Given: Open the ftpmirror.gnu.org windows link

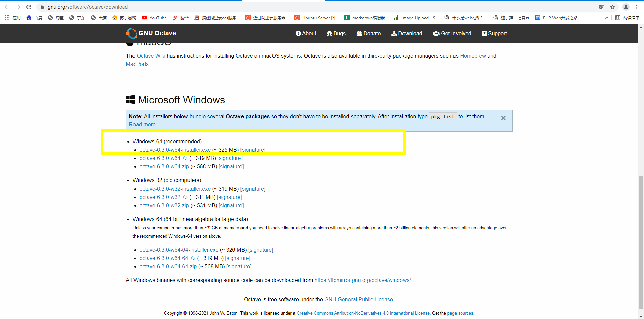Looking at the screenshot, I should pos(363,280).
